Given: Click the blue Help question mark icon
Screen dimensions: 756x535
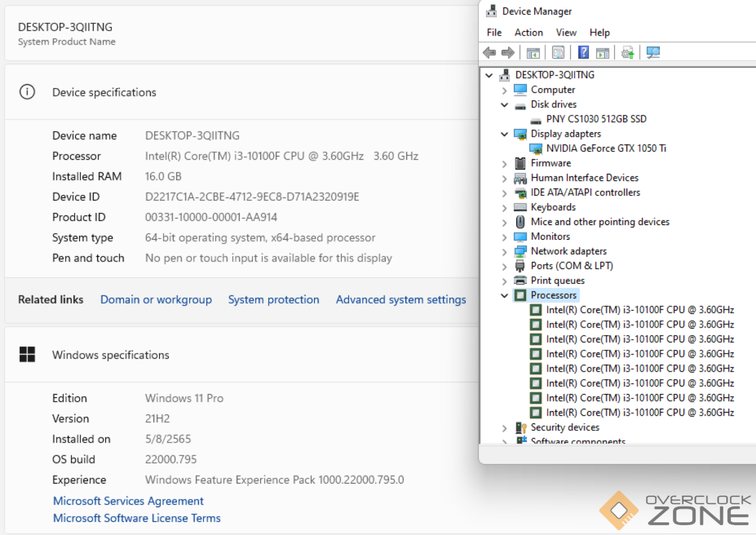Looking at the screenshot, I should (x=584, y=52).
